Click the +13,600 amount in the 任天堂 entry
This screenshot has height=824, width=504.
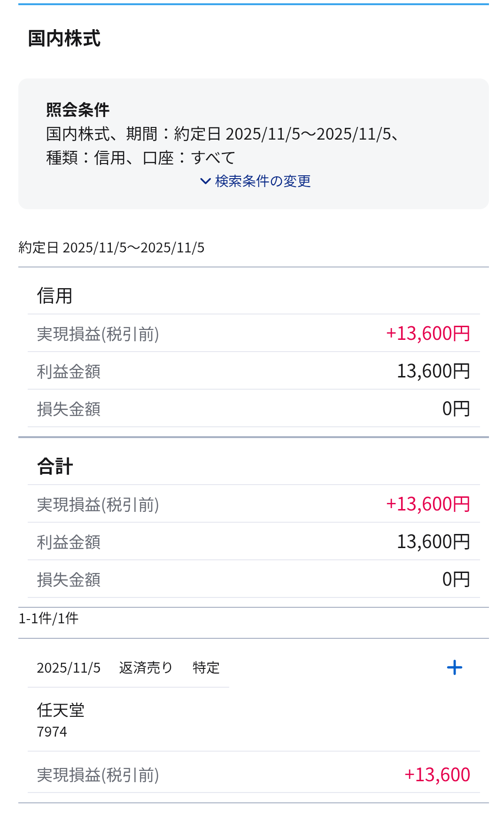point(437,775)
